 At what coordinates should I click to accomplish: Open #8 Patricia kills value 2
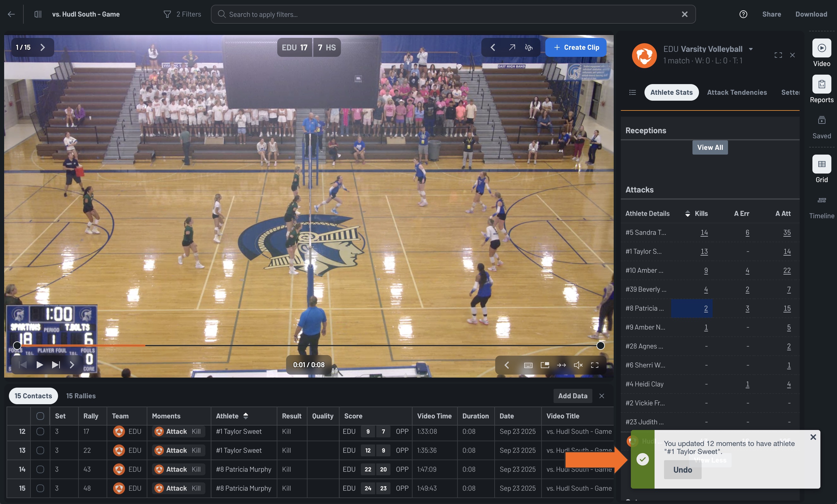pyautogui.click(x=705, y=308)
